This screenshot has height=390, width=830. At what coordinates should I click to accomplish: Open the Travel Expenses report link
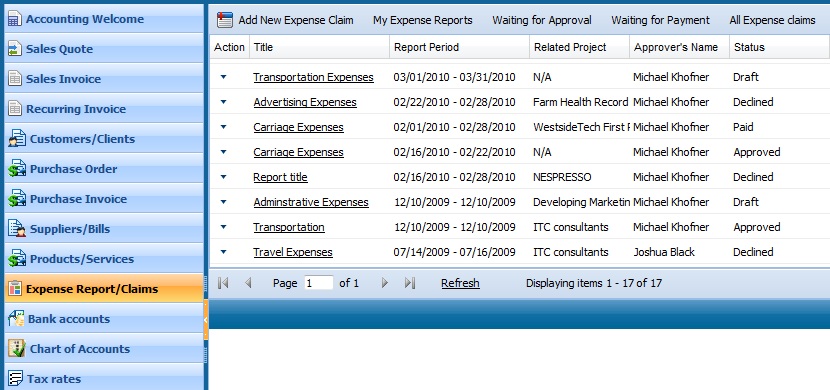(x=293, y=252)
